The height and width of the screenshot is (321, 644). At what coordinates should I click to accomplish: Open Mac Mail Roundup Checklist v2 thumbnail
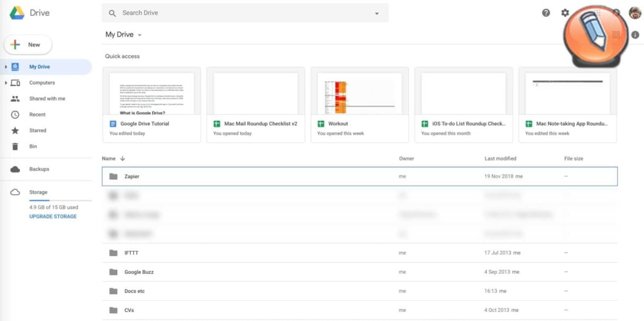255,94
